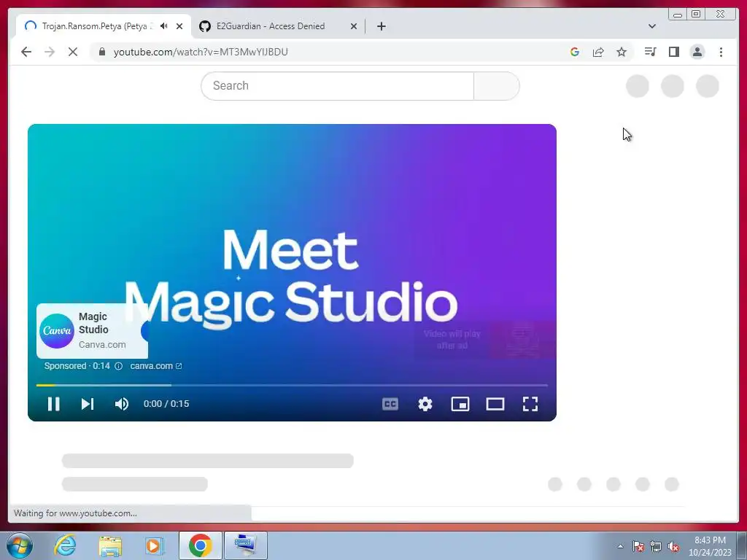
Task: Open Chrome three-dot menu
Action: [721, 52]
